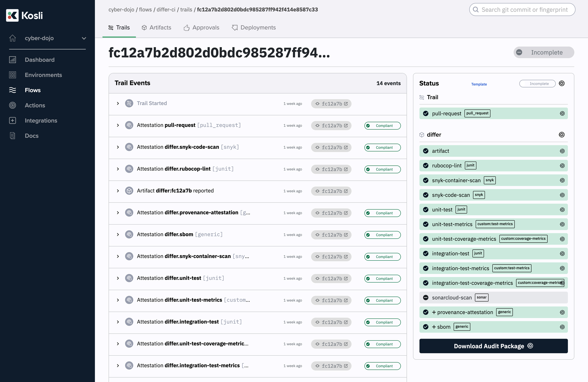Image resolution: width=588 pixels, height=382 pixels.
Task: Click the flows breadcrumb link
Action: 145,10
